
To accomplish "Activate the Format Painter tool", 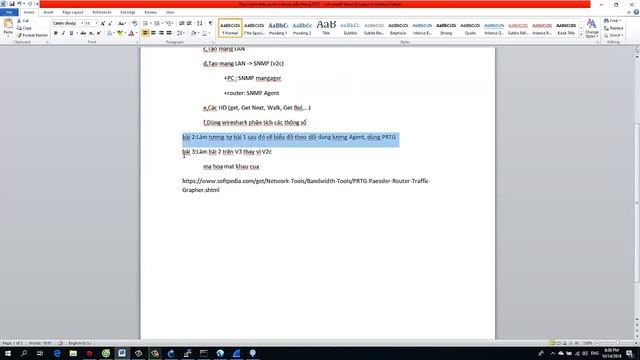I will point(32,35).
